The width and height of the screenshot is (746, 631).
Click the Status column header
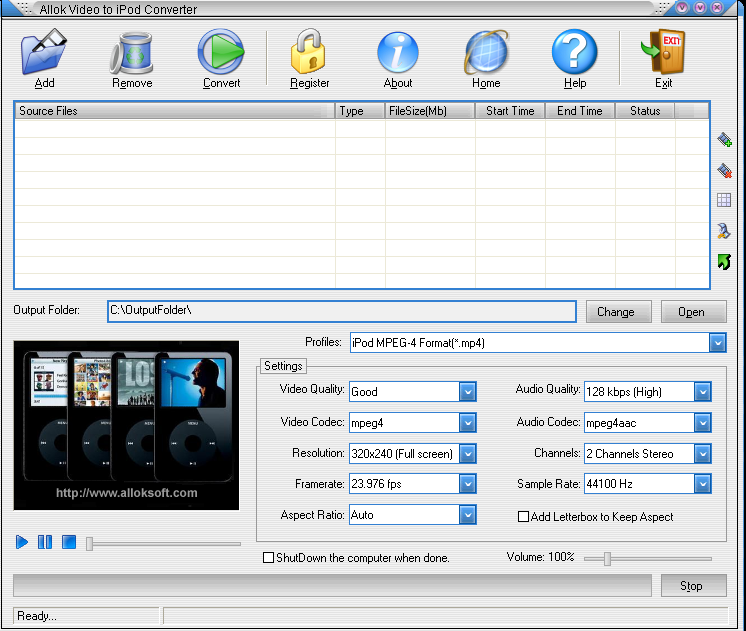pos(645,111)
